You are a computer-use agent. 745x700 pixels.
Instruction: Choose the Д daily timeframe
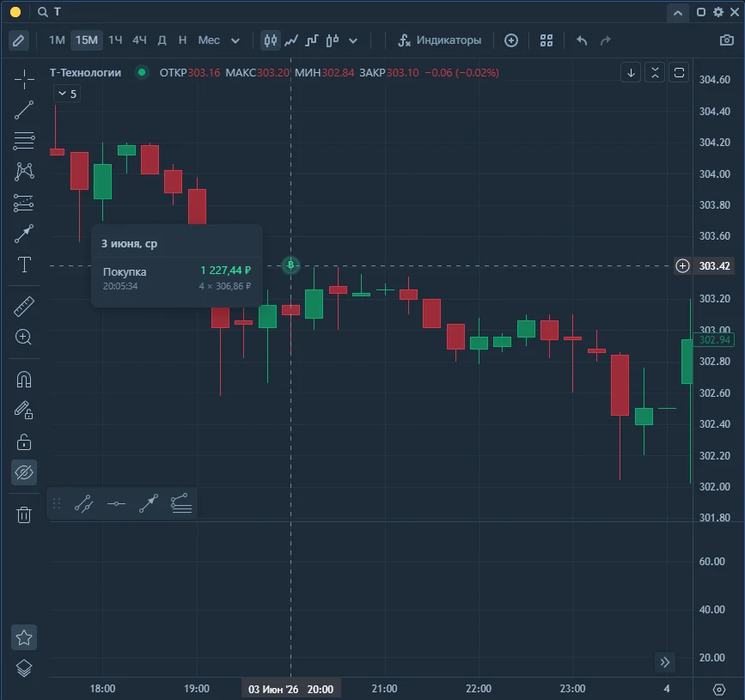(162, 40)
